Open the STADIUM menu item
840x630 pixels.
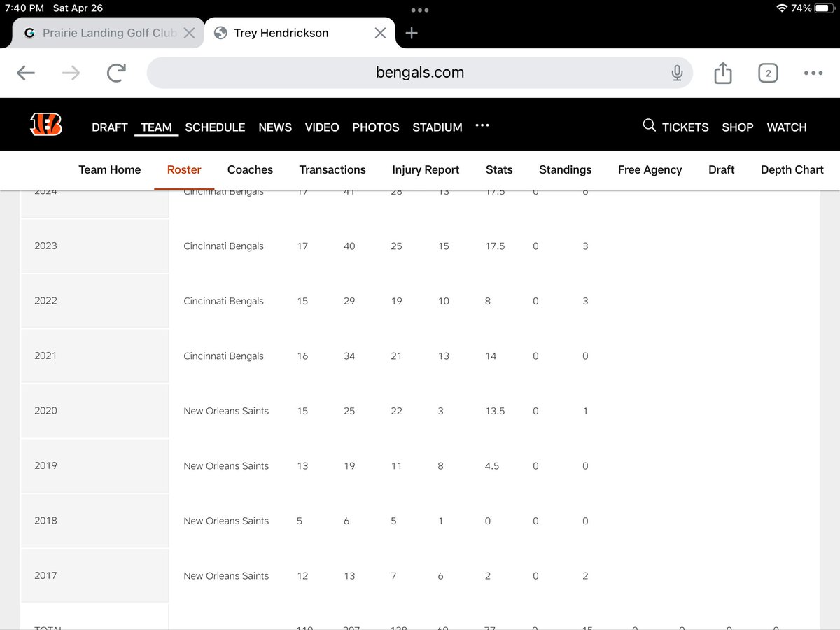click(437, 127)
